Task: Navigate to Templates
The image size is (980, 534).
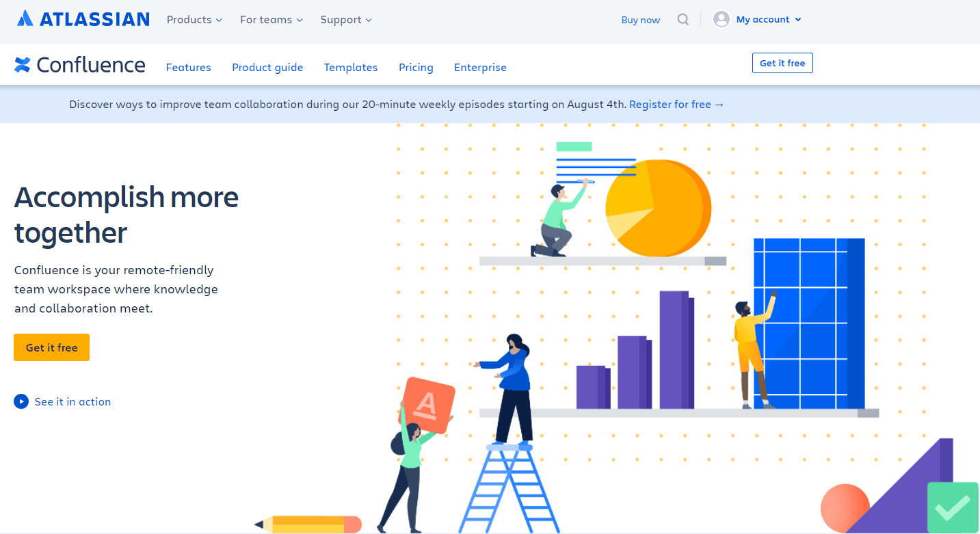Action: 351,67
